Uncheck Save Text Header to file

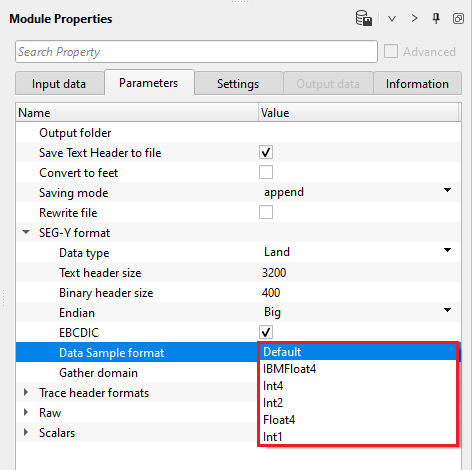266,152
